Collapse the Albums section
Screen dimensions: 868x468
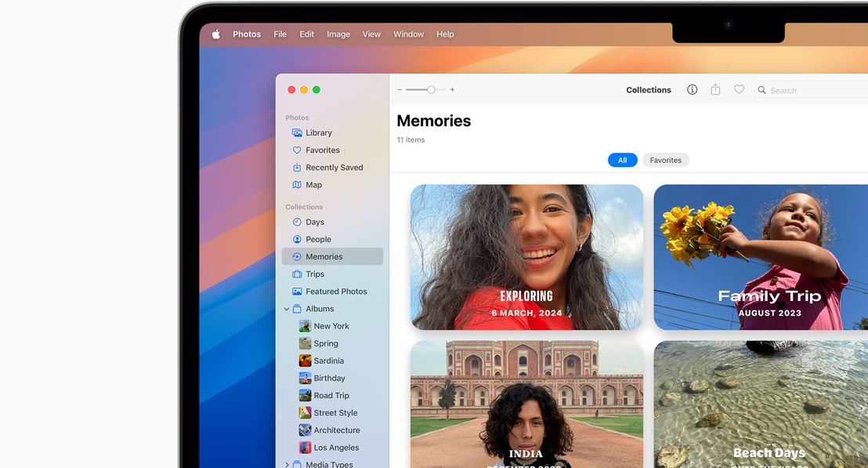click(x=287, y=309)
